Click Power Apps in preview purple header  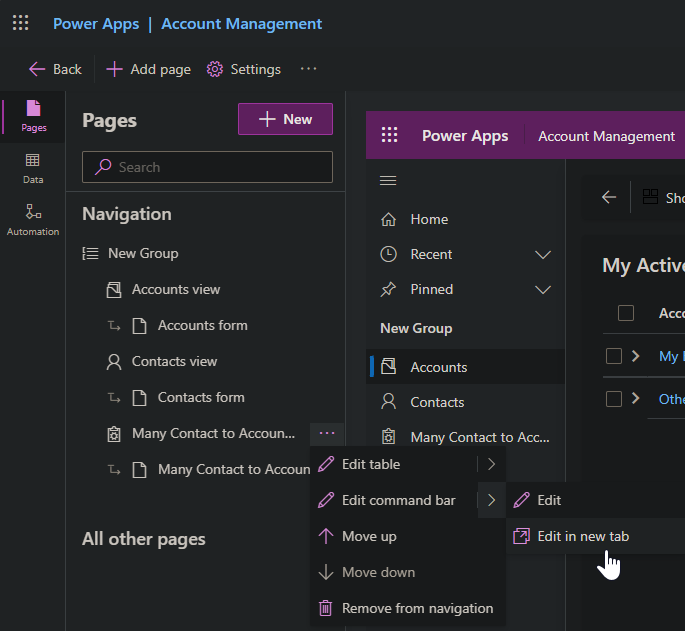tap(465, 136)
